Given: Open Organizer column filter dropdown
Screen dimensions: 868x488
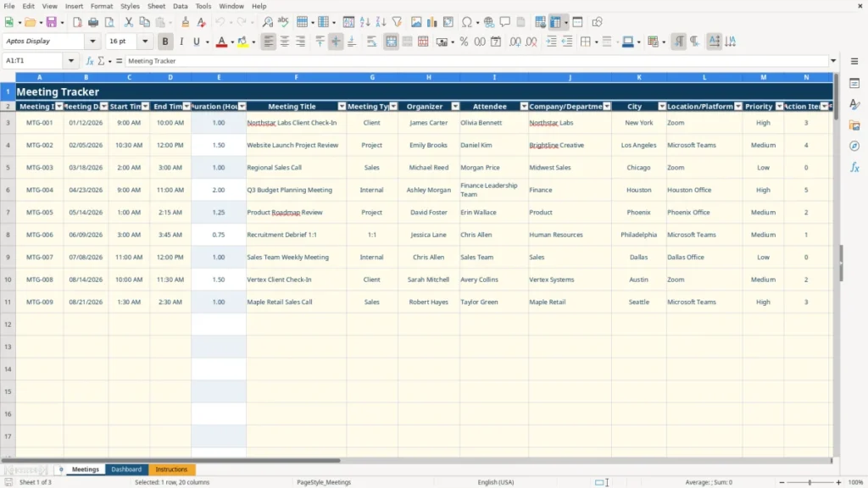Looking at the screenshot, I should tap(455, 106).
